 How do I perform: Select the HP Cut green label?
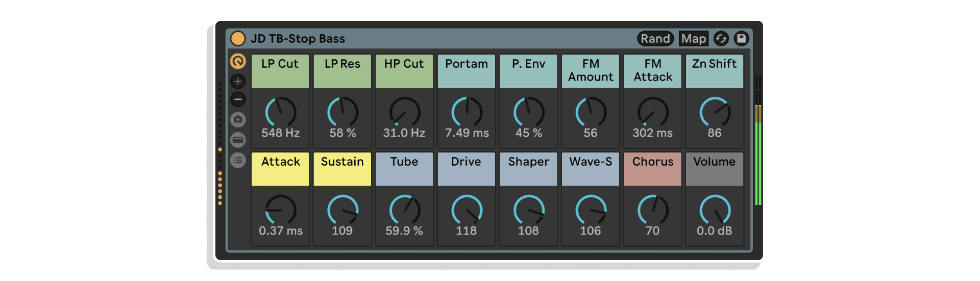tap(404, 71)
